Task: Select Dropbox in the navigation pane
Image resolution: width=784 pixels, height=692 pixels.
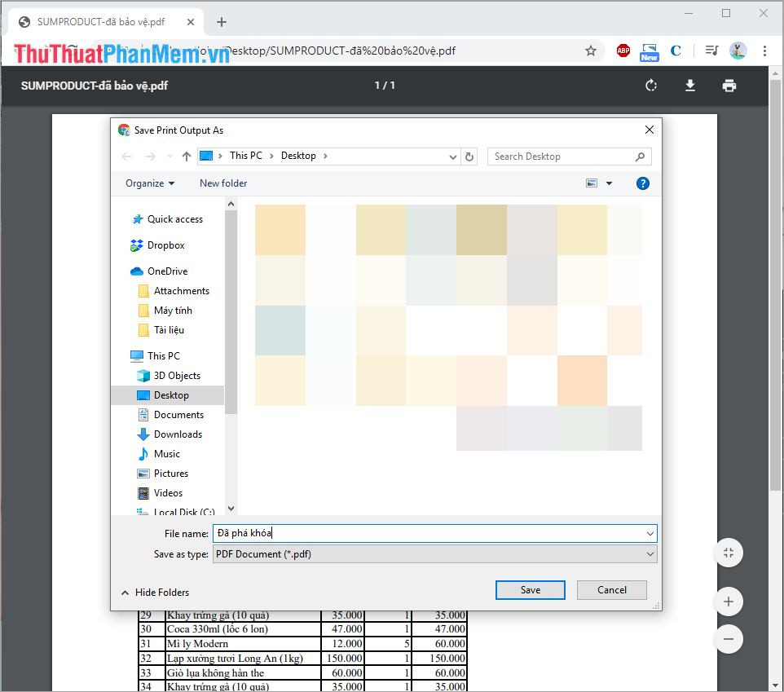Action: click(x=158, y=245)
